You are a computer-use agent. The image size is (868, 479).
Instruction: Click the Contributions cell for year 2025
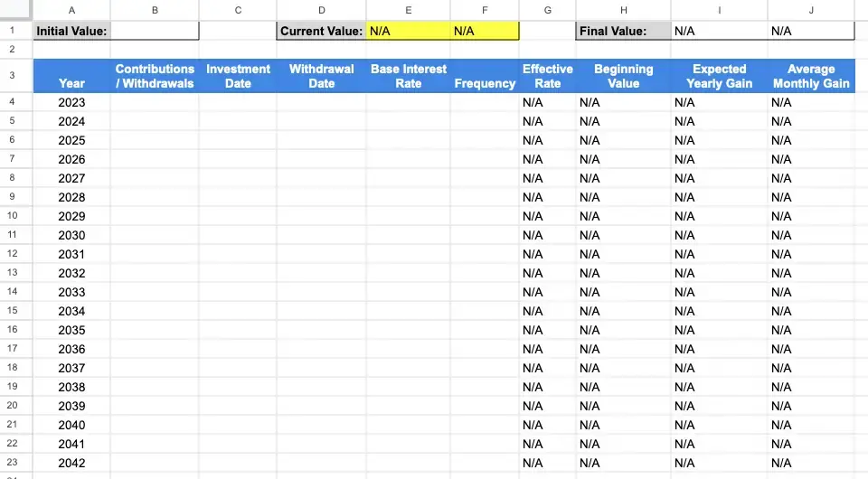155,140
